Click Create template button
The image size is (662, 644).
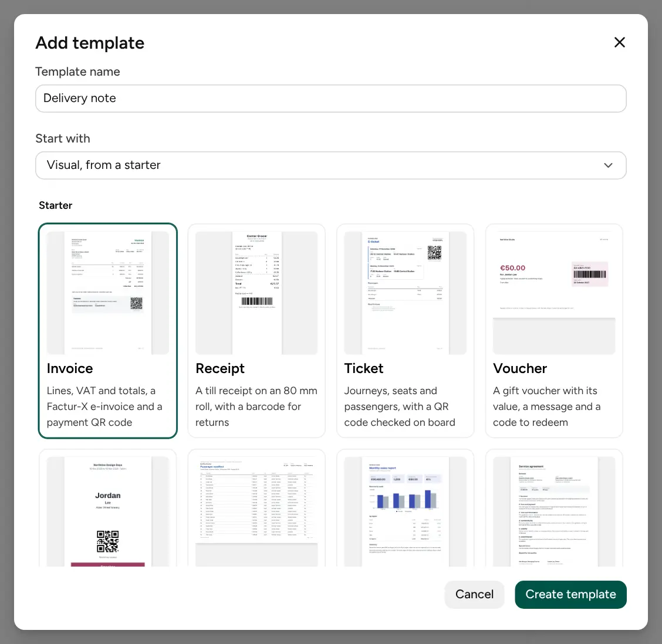click(570, 594)
